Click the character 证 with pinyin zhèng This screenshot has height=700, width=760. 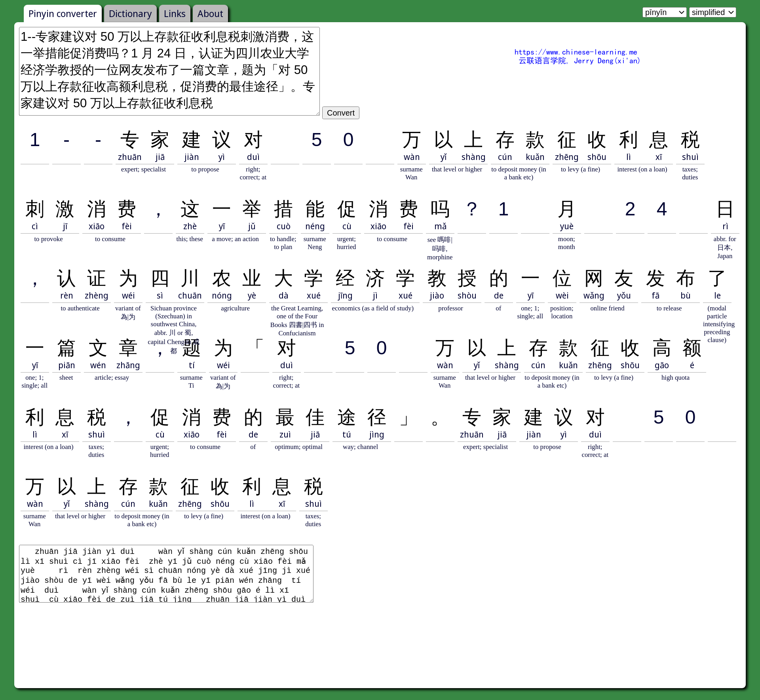pos(96,279)
